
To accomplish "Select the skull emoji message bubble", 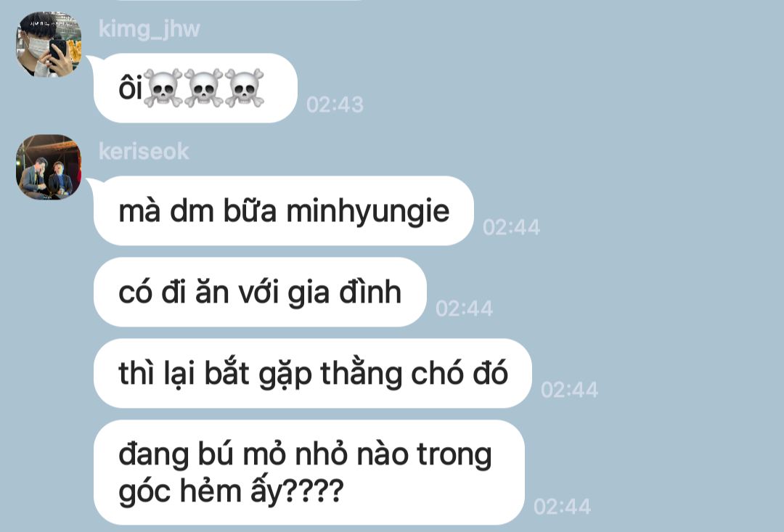I will click(x=195, y=88).
